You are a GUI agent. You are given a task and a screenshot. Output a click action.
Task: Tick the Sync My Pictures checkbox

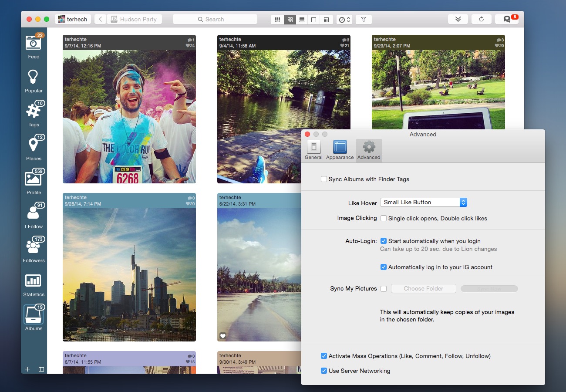click(384, 288)
